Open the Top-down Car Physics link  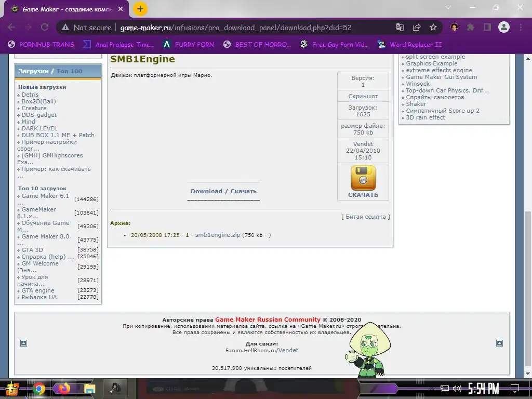(447, 90)
